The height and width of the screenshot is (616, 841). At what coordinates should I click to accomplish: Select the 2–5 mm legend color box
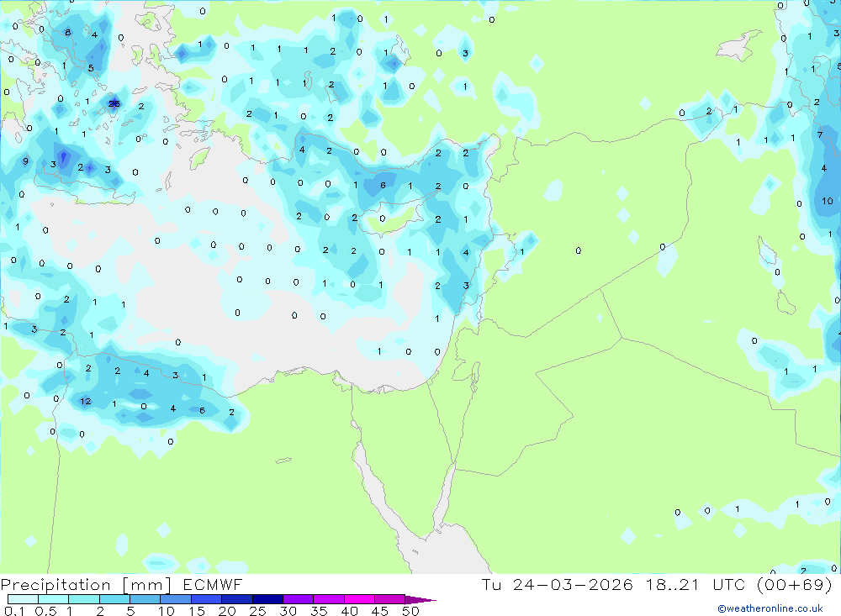pos(114,599)
